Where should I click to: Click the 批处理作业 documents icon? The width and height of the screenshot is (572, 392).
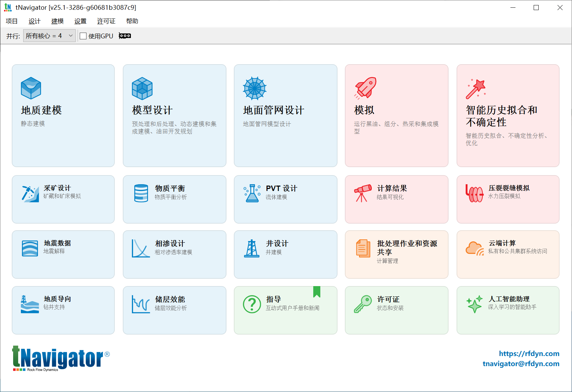tap(363, 248)
